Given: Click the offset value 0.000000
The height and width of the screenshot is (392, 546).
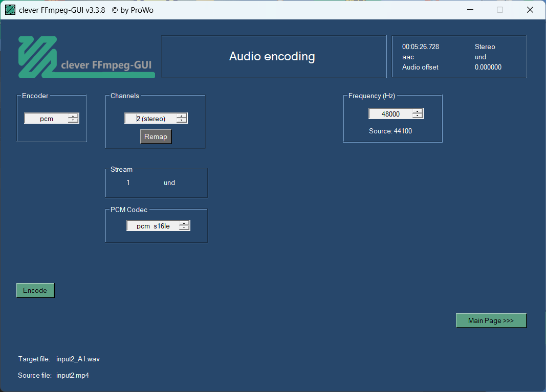Looking at the screenshot, I should pyautogui.click(x=488, y=67).
